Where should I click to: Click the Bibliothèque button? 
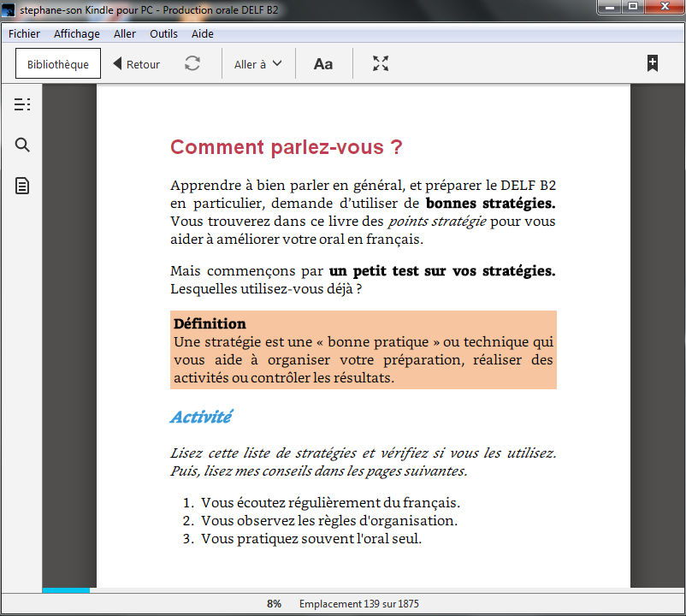click(x=58, y=64)
